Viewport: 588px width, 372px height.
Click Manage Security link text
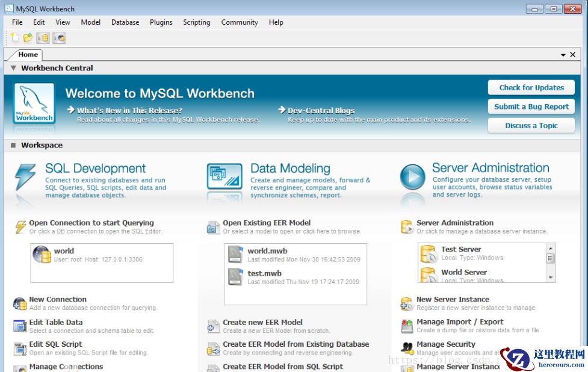[446, 344]
